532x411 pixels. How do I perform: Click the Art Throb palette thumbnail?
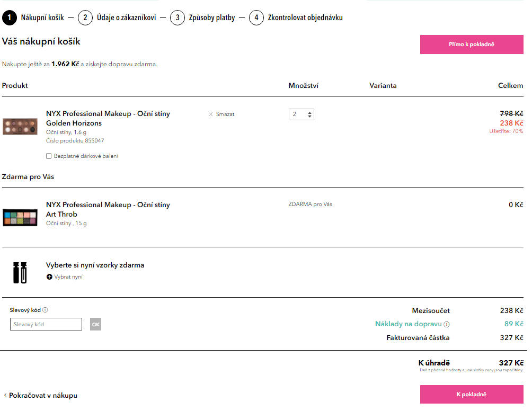coord(20,217)
